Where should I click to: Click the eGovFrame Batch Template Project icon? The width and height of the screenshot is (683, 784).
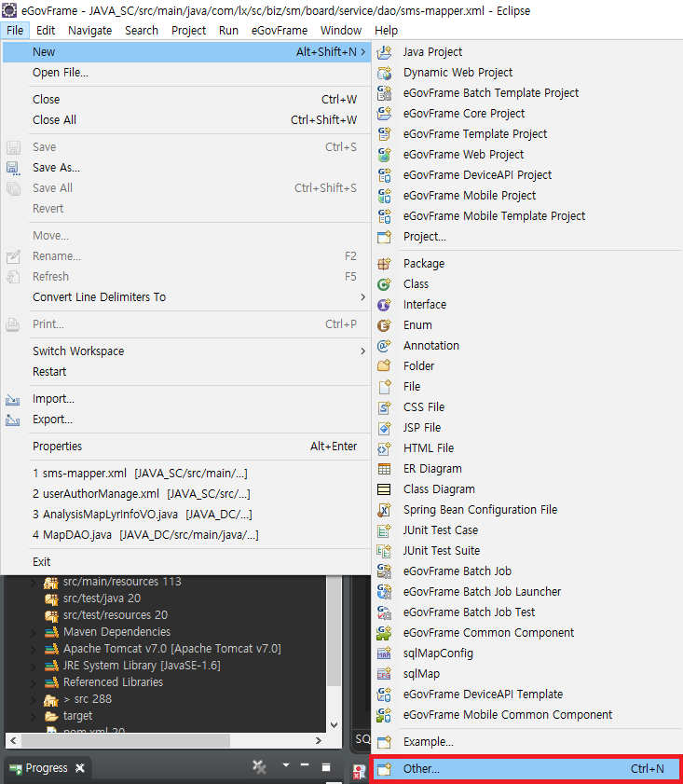tap(384, 93)
